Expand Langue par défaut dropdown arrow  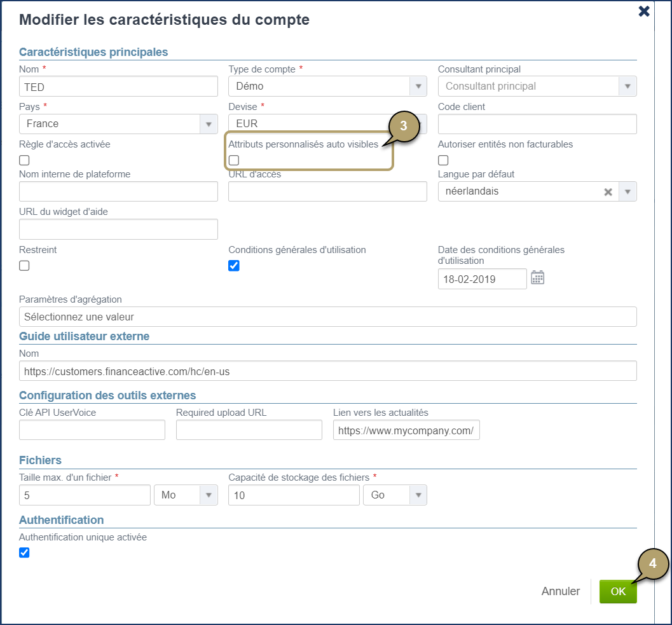(x=627, y=192)
